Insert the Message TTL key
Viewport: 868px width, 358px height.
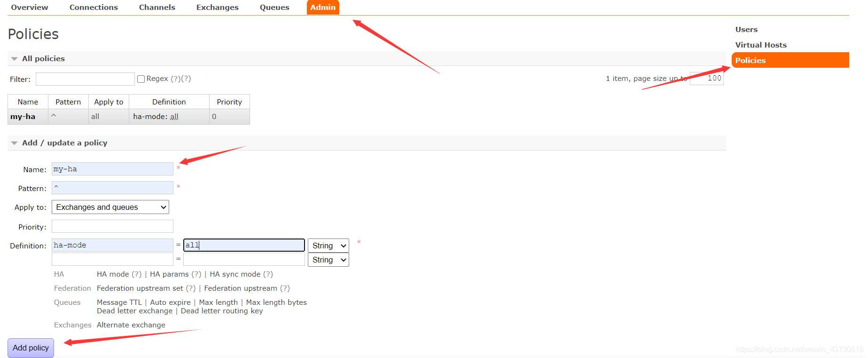coord(119,302)
